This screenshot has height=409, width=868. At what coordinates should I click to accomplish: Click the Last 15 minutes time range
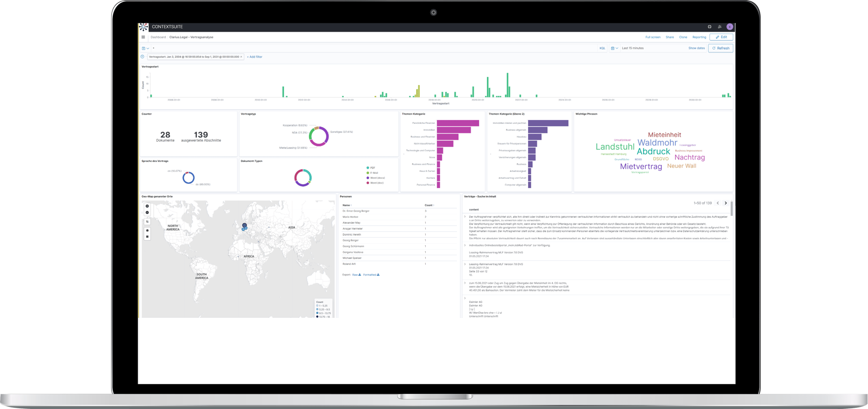coord(633,48)
